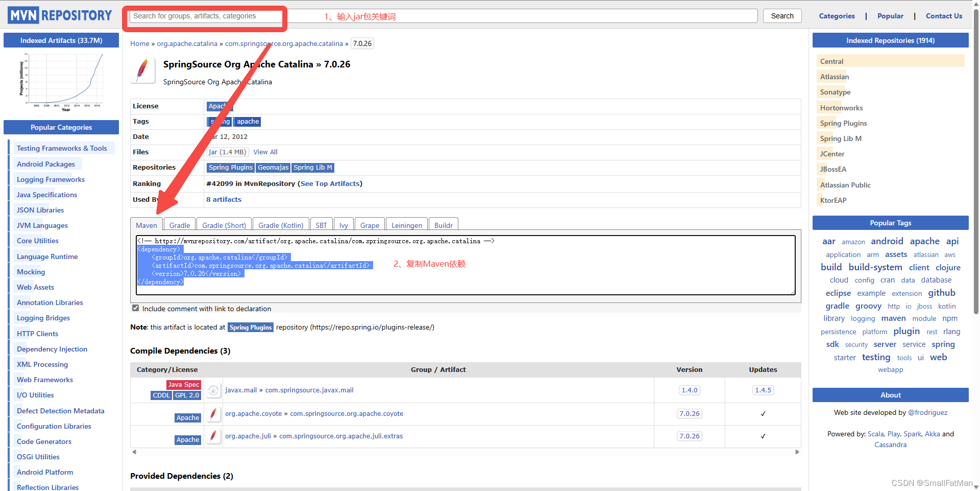Click the org.apache.juli feather icon

[214, 436]
